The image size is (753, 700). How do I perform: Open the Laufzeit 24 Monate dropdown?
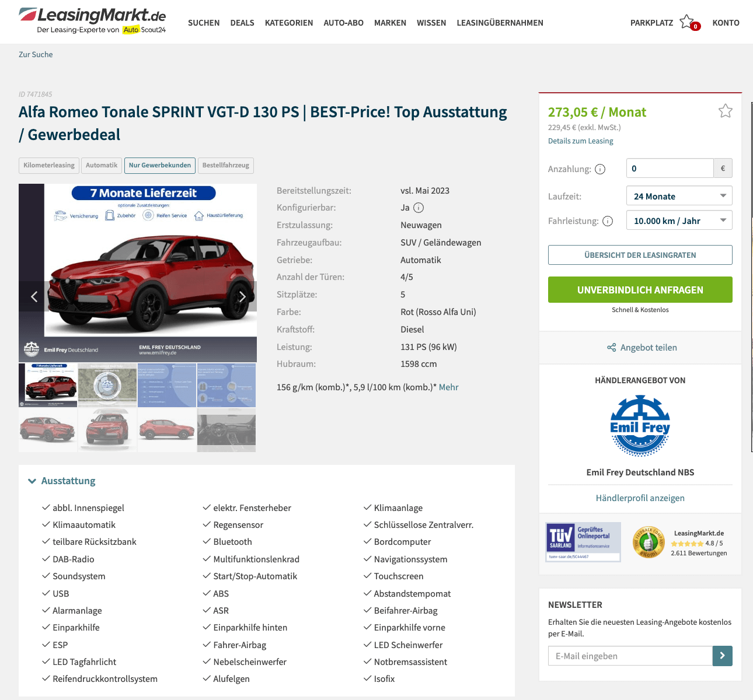(679, 196)
